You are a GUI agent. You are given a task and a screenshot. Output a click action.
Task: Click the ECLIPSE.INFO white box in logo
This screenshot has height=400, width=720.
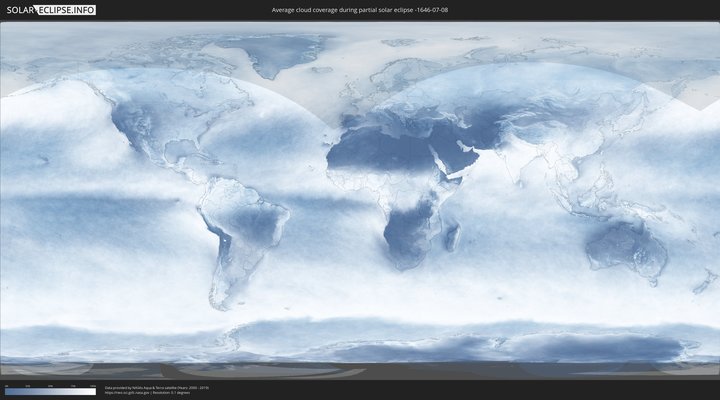[x=65, y=10]
